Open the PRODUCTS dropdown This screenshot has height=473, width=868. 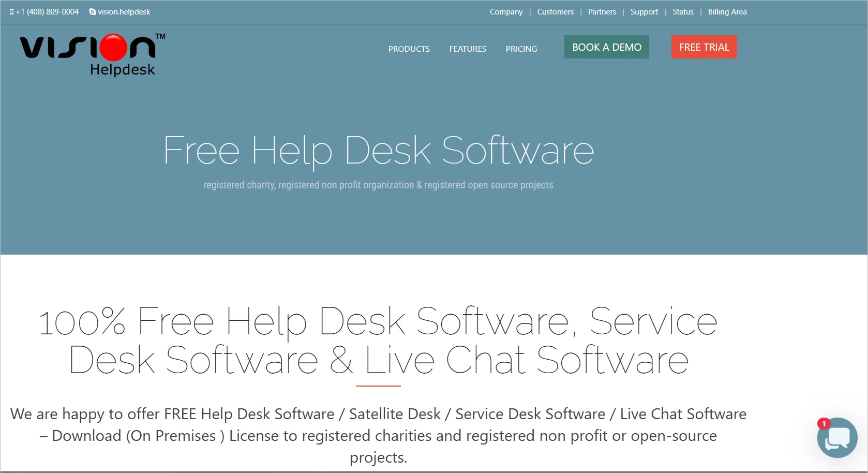pyautogui.click(x=409, y=49)
